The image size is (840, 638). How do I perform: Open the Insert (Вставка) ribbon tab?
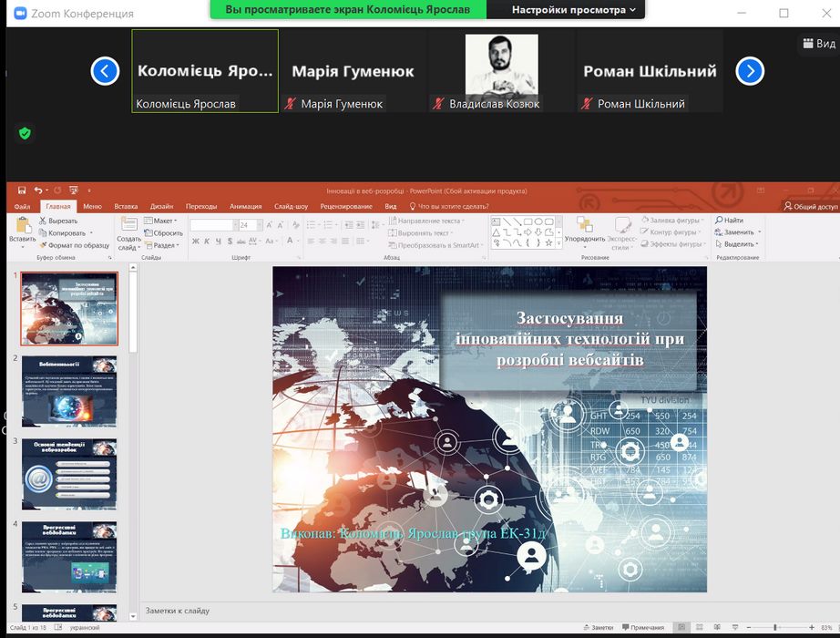[126, 206]
